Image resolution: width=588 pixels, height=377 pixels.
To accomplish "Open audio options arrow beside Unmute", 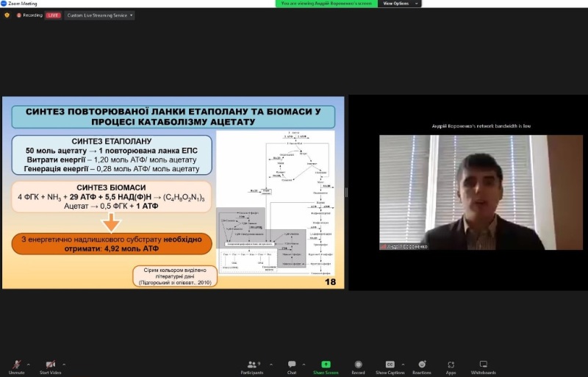I will (29, 365).
